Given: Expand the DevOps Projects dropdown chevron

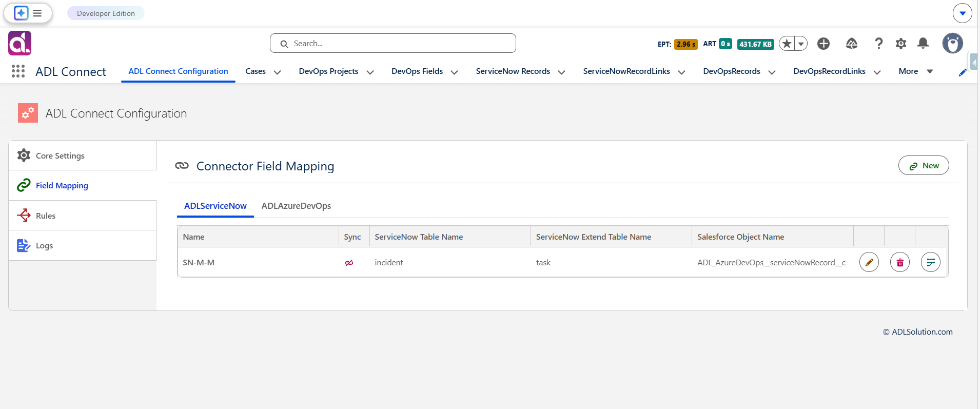Looking at the screenshot, I should tap(370, 72).
